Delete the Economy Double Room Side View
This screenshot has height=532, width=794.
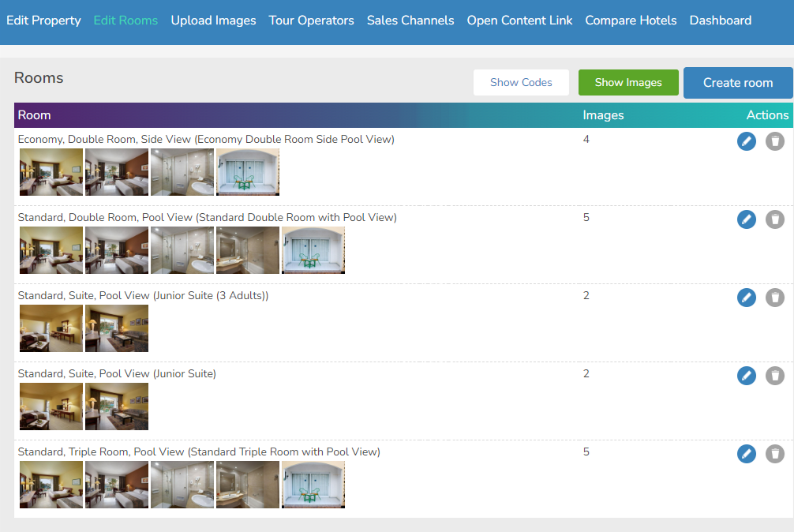(x=774, y=141)
